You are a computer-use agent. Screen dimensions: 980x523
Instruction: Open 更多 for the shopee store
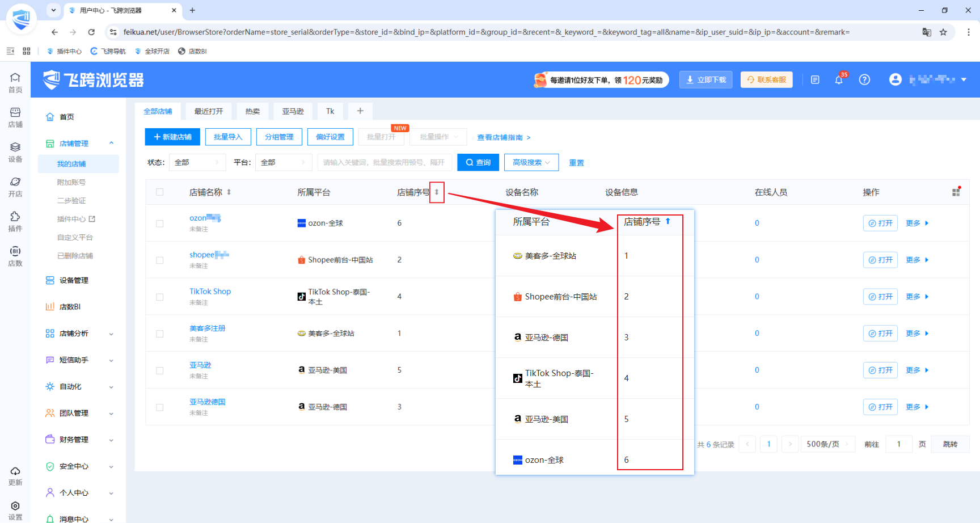tap(917, 260)
